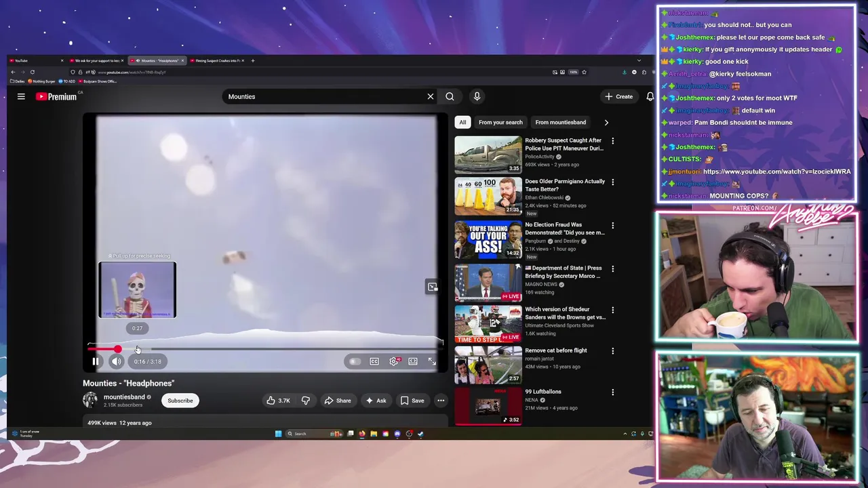Open File Explorer from the taskbar
The width and height of the screenshot is (868, 488).
coord(374,434)
